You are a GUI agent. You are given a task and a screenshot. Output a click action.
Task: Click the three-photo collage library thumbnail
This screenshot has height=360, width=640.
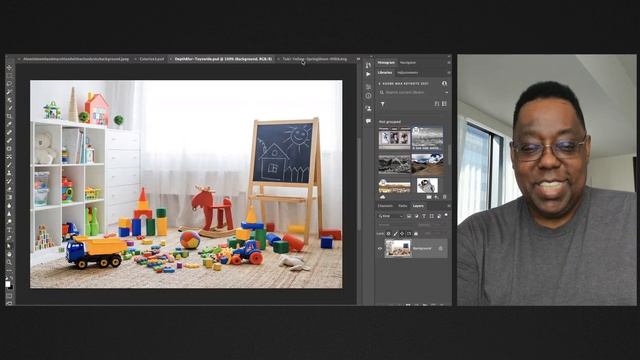coord(394,138)
